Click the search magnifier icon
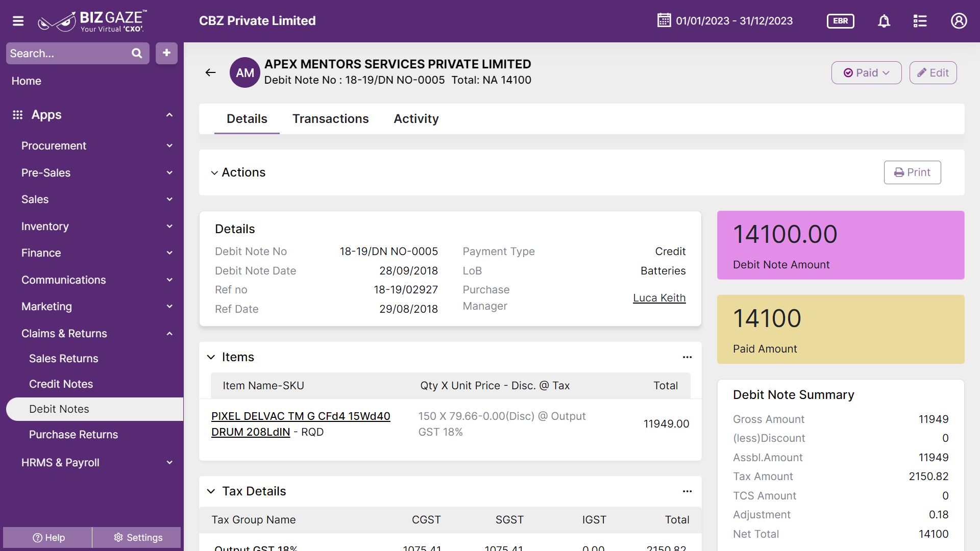980x551 pixels. [136, 53]
